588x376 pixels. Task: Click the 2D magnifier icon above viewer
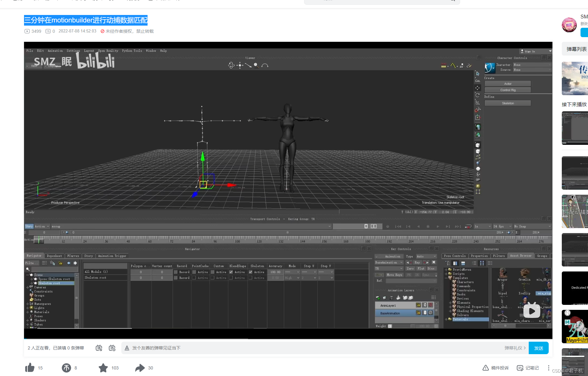[461, 66]
